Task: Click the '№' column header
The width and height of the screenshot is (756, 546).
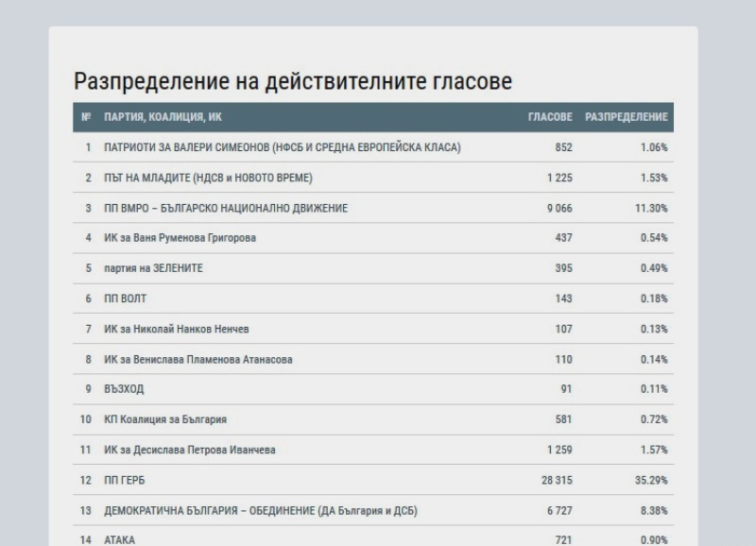Action: coord(86,117)
